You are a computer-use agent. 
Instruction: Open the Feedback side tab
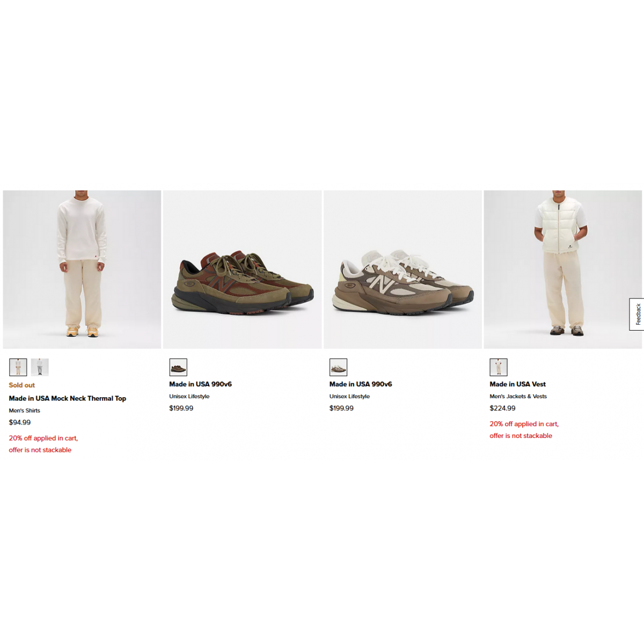pos(637,314)
